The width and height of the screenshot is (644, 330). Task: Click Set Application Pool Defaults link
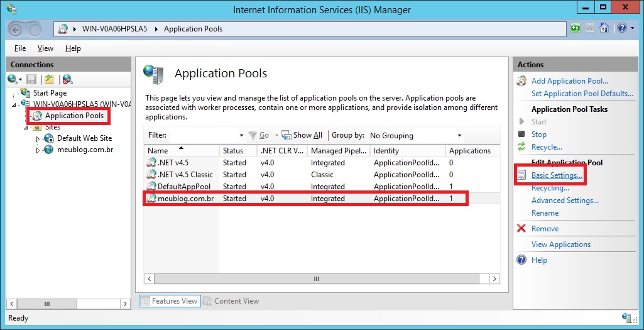click(582, 93)
